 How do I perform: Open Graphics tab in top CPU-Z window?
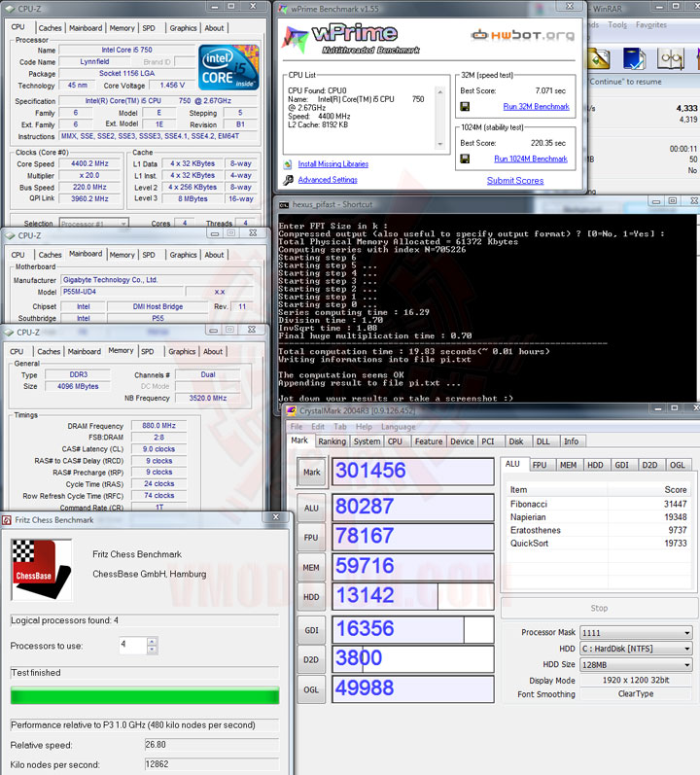(184, 28)
